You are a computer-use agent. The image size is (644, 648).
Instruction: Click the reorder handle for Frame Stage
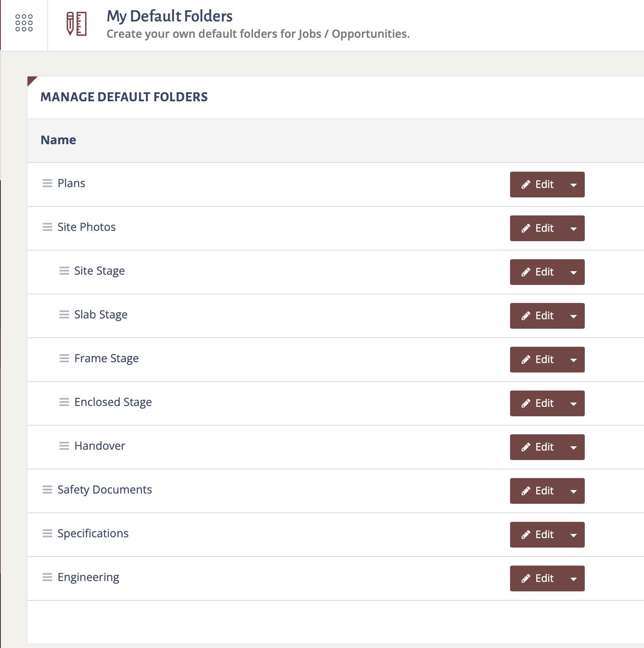pos(64,358)
